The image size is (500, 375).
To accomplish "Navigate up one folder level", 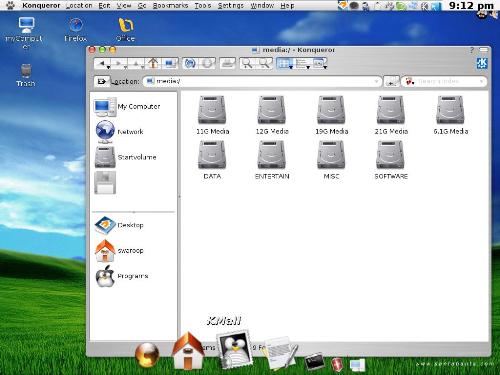I will coord(136,63).
